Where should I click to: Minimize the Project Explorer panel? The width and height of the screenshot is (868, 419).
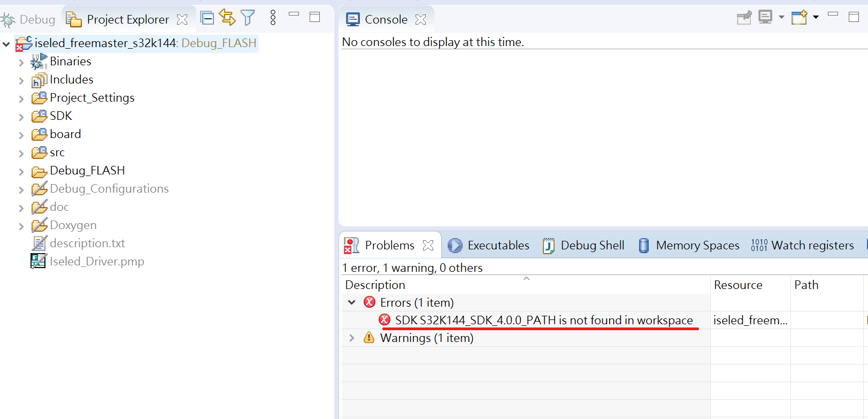tap(294, 14)
